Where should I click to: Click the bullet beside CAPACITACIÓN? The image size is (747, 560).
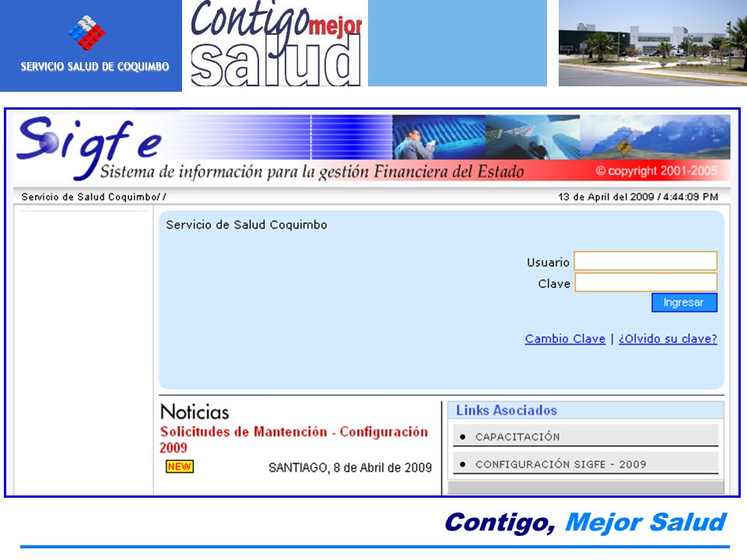[x=462, y=436]
